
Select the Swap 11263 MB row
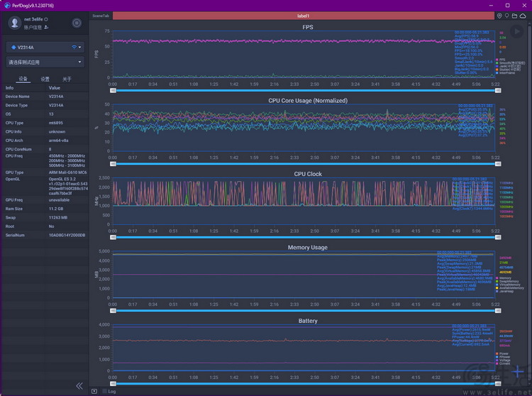45,217
